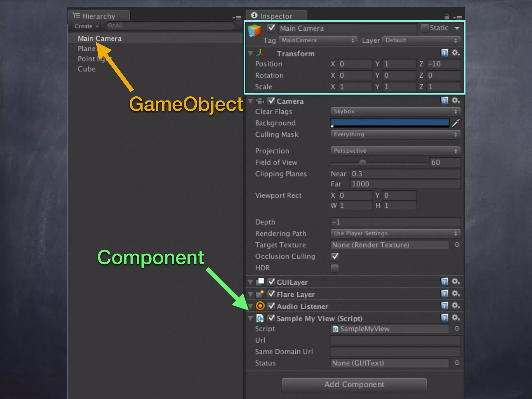The width and height of the screenshot is (532, 399).
Task: Open Target Texture object picker circle
Action: pyautogui.click(x=457, y=245)
